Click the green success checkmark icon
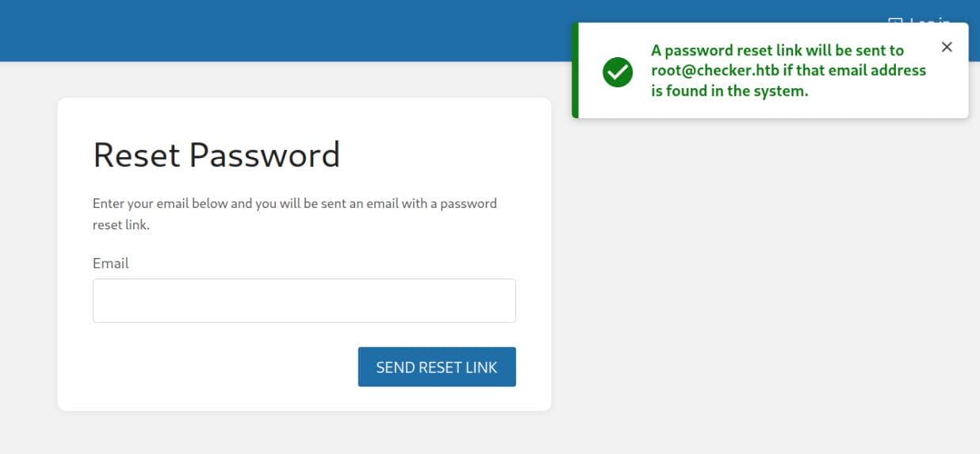 618,71
